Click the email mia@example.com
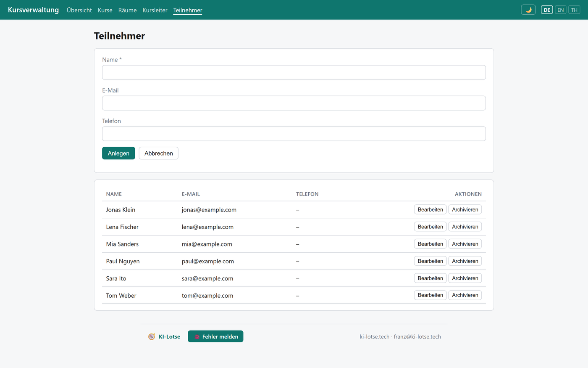Viewport: 588px width, 368px height. (x=207, y=244)
